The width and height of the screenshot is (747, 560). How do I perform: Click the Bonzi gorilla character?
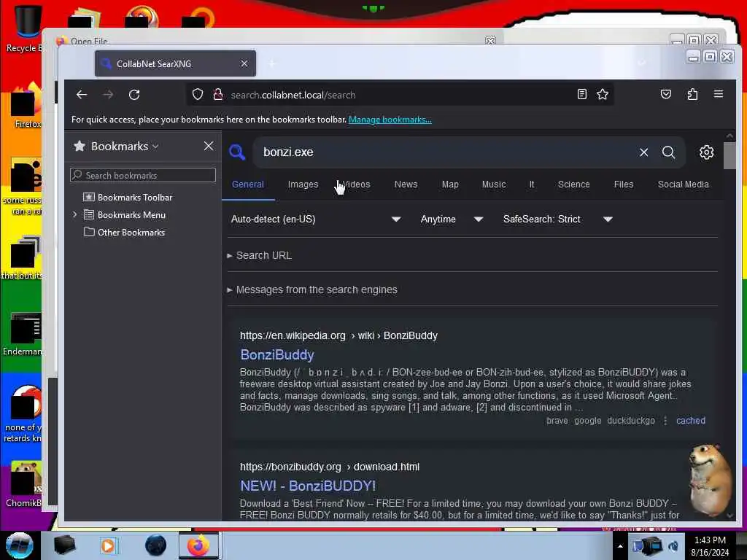[x=711, y=480]
